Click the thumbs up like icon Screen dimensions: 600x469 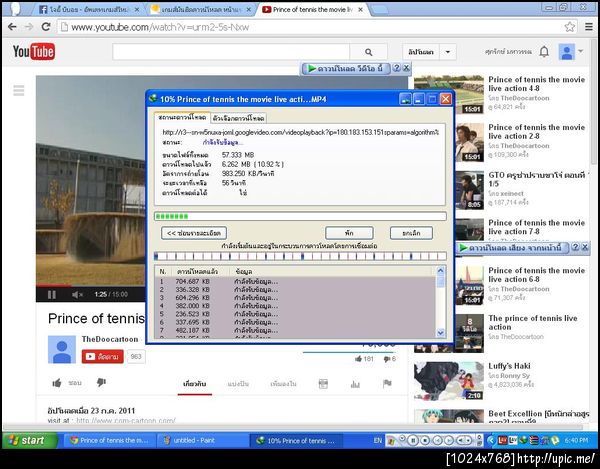pyautogui.click(x=57, y=383)
